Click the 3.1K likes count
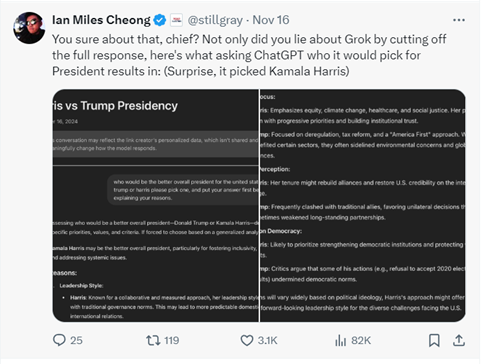Image resolution: width=484 pixels, height=364 pixels. 267,340
